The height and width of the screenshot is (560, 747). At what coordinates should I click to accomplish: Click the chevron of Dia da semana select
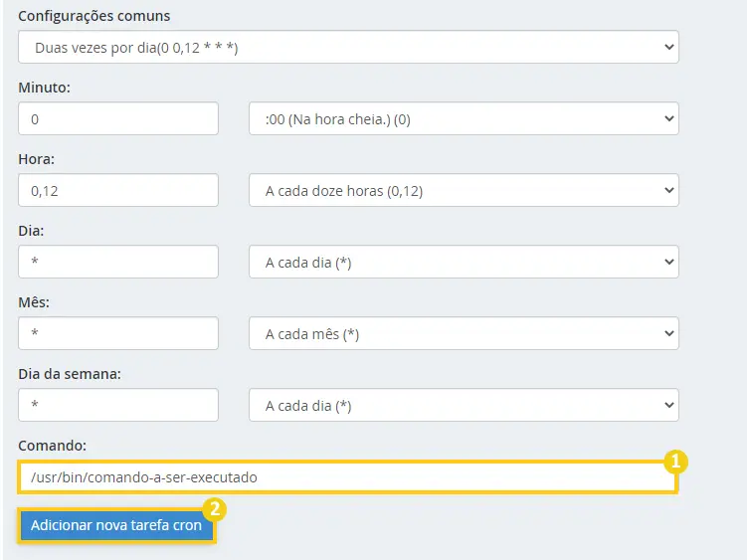pyautogui.click(x=668, y=405)
